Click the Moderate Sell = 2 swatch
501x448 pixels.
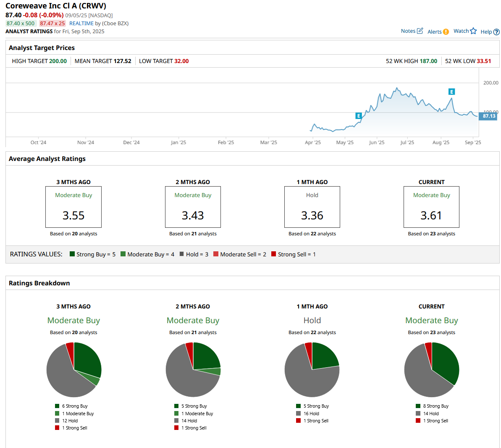pos(216,254)
